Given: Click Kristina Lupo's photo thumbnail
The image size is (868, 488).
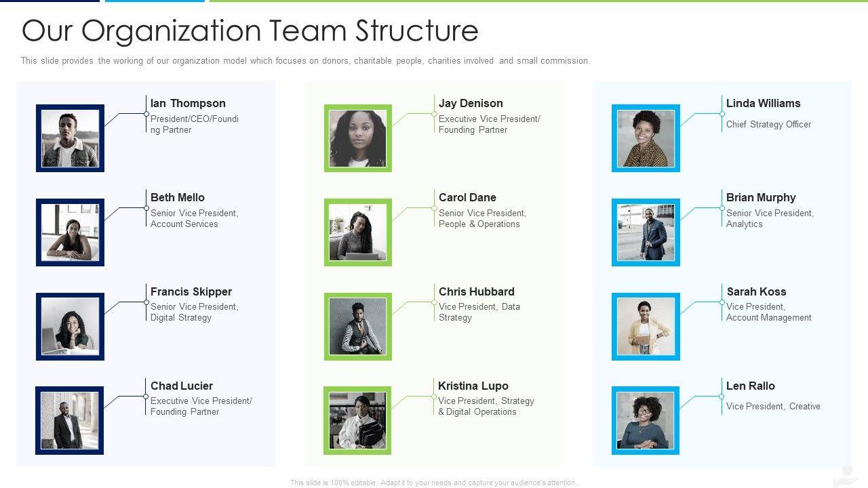Looking at the screenshot, I should (x=357, y=420).
